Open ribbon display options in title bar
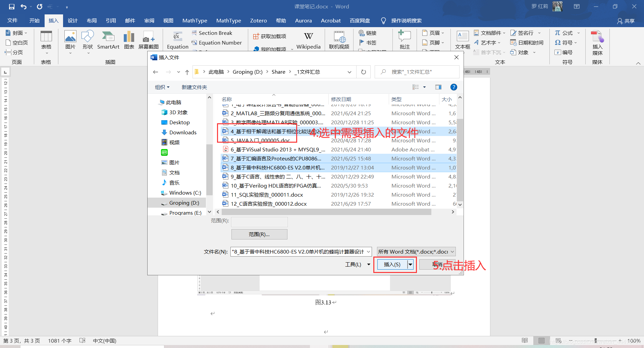 pos(577,6)
